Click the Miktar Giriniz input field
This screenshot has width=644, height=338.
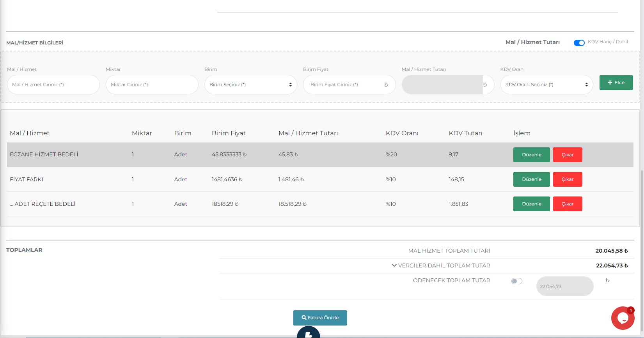[x=152, y=85]
